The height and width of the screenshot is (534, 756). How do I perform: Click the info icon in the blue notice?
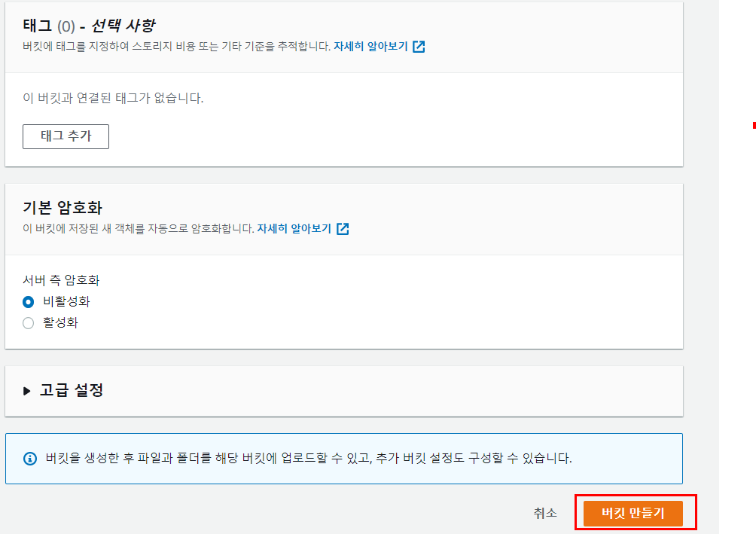30,458
